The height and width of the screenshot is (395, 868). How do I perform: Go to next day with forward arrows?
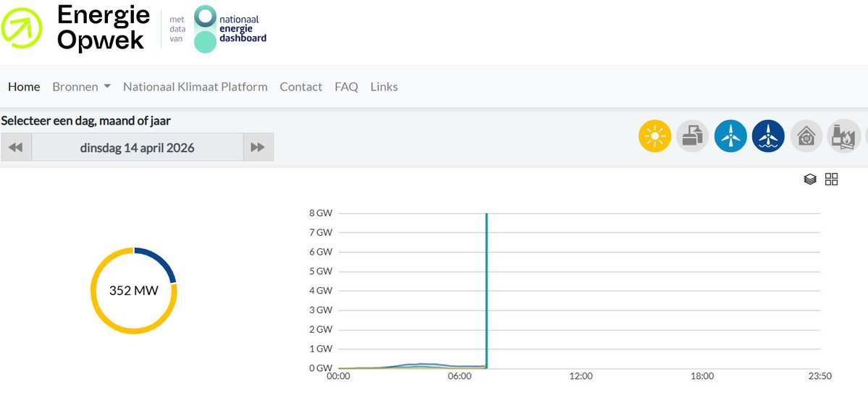click(258, 147)
